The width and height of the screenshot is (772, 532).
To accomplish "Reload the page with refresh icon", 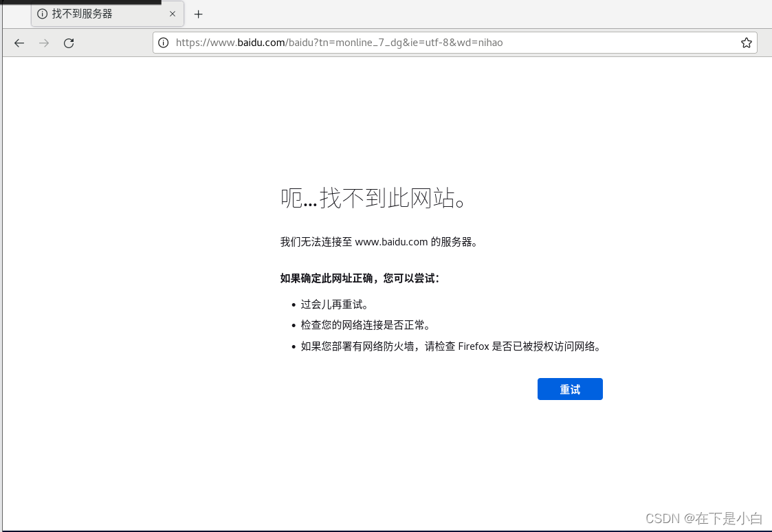I will (69, 43).
